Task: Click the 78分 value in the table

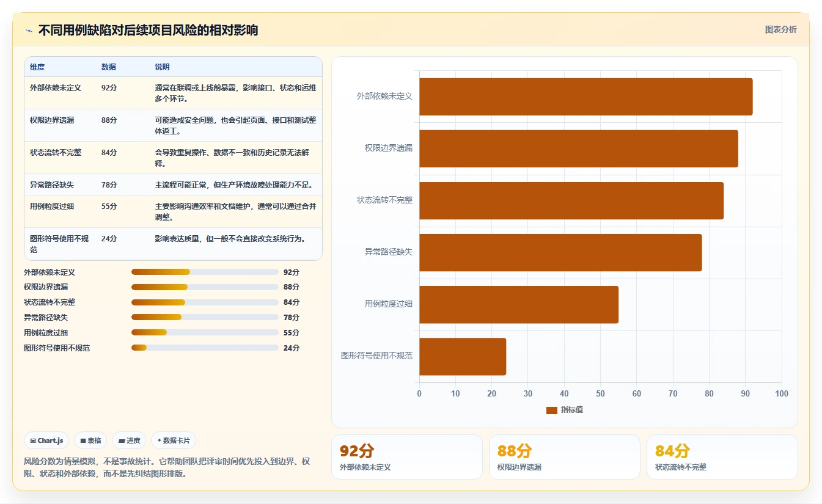Action: tap(109, 185)
